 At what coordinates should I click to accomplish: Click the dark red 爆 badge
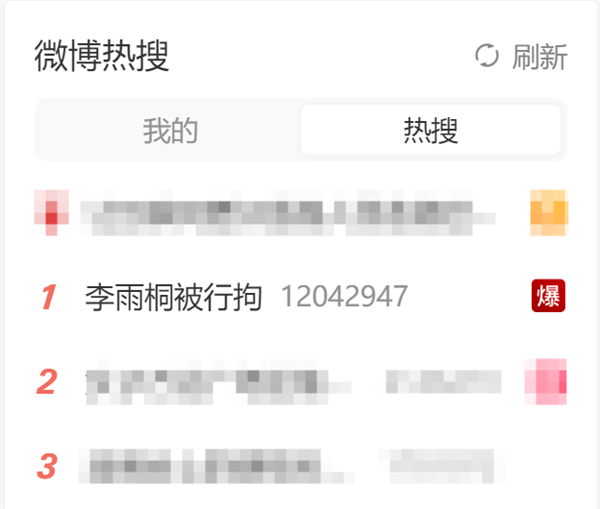pyautogui.click(x=548, y=295)
